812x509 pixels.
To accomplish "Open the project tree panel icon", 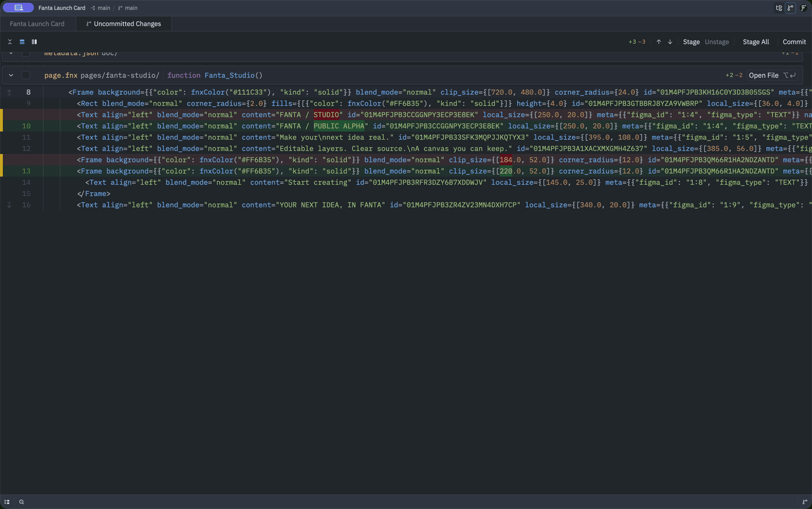I will point(779,8).
